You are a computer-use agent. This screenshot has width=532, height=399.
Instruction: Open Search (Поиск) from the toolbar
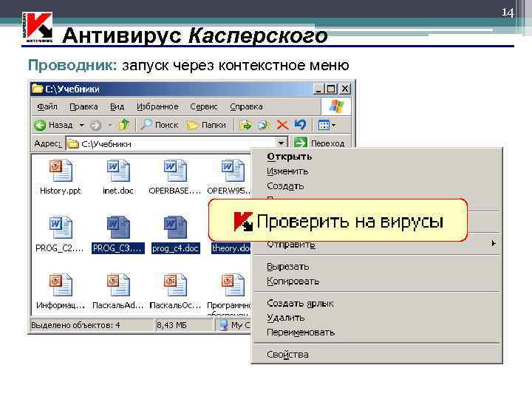click(160, 125)
